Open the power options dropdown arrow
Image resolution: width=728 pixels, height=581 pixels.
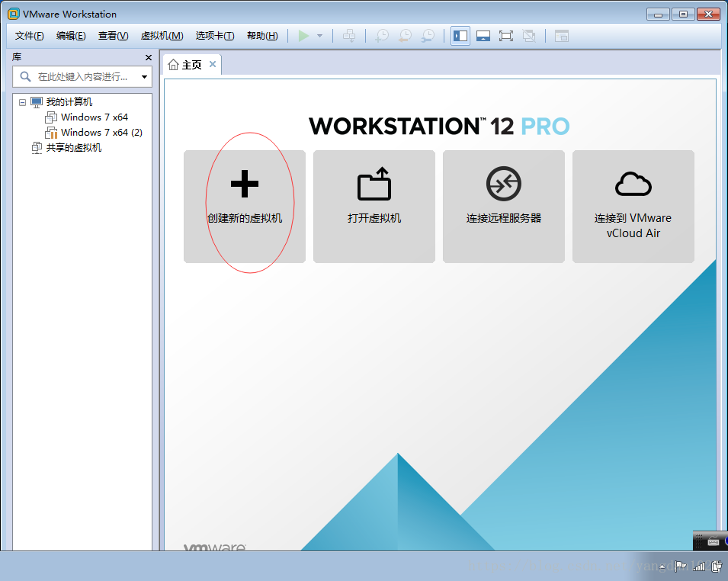(320, 36)
